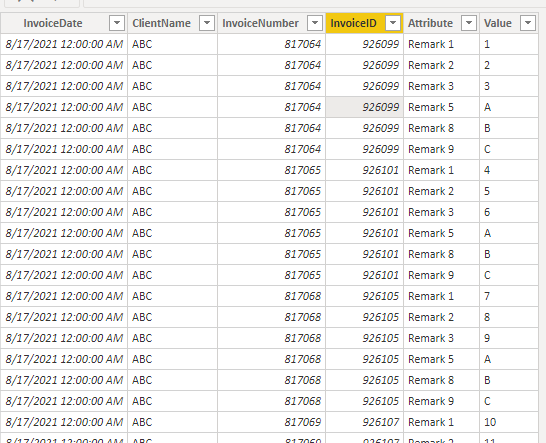Click Value cell showing 1
Screen dimensions: 546x443
coord(509,44)
